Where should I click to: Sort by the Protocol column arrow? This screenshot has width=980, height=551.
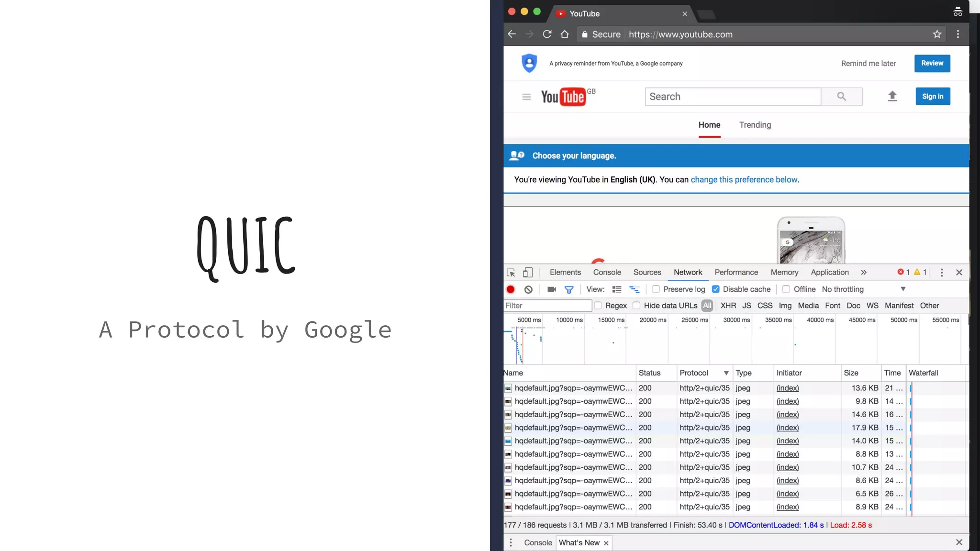[x=726, y=373]
